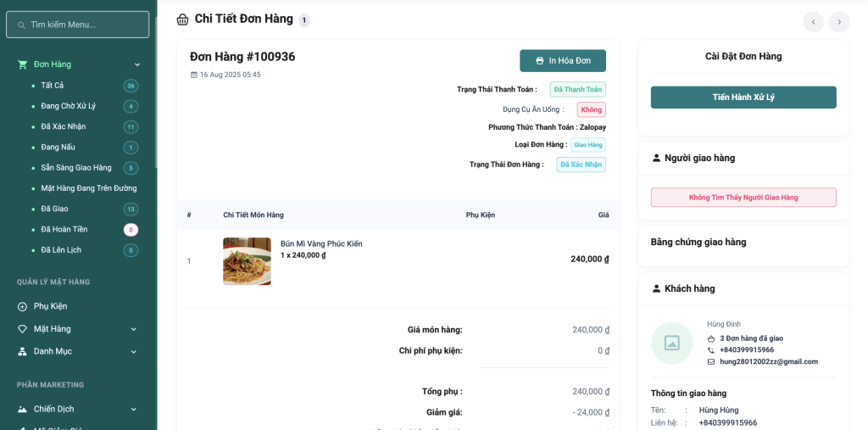Click the customer avatar placeholder image
The width and height of the screenshot is (868, 430).
click(671, 343)
